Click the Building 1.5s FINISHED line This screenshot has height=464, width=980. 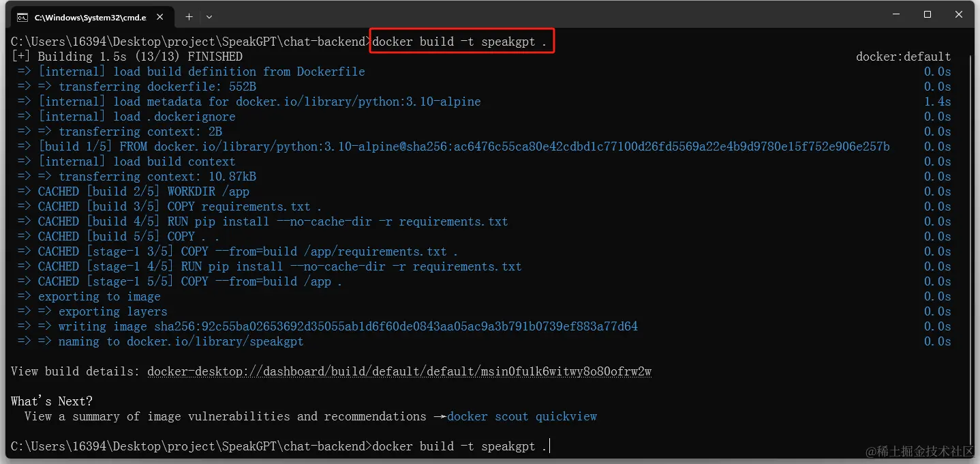coord(127,57)
